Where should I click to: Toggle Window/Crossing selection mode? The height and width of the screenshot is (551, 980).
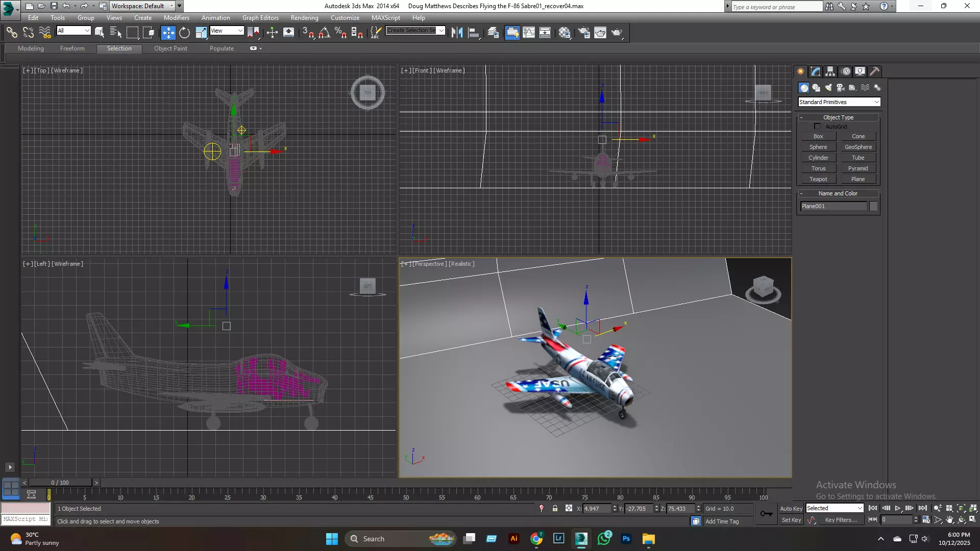coord(149,33)
